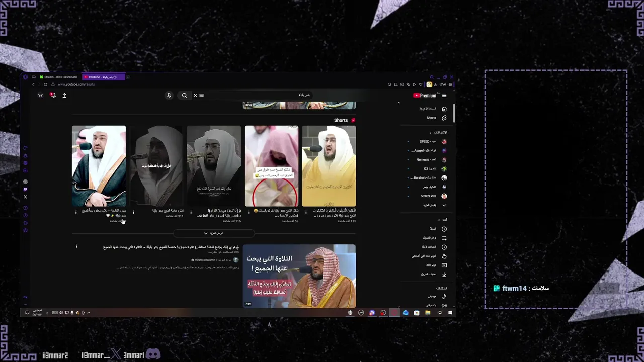This screenshot has height=362, width=644.
Task: Switch to Stream - Kick Dashboard tab
Action: click(x=59, y=77)
